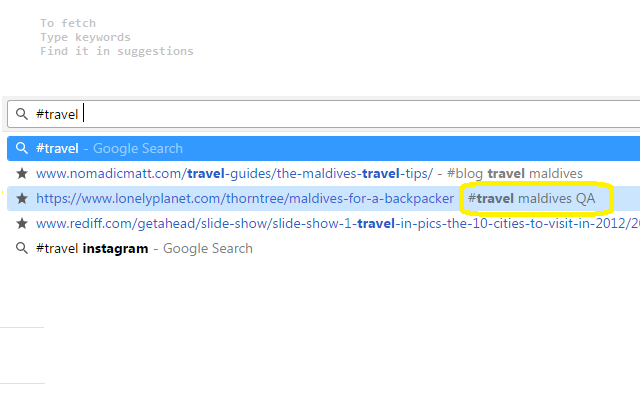This screenshot has height=400, width=640.
Task: Click the star icon beside rediff.com suggestion
Action: pos(21,224)
